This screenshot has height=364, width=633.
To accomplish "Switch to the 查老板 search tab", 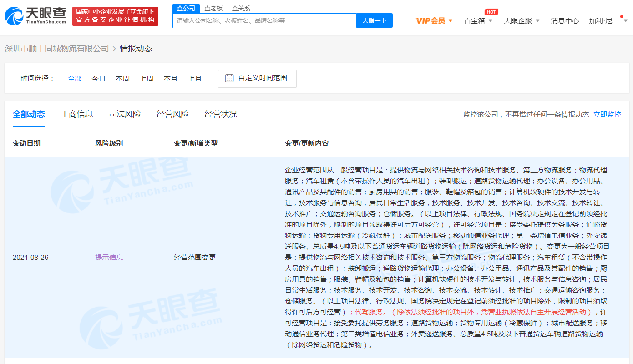I will (x=213, y=8).
